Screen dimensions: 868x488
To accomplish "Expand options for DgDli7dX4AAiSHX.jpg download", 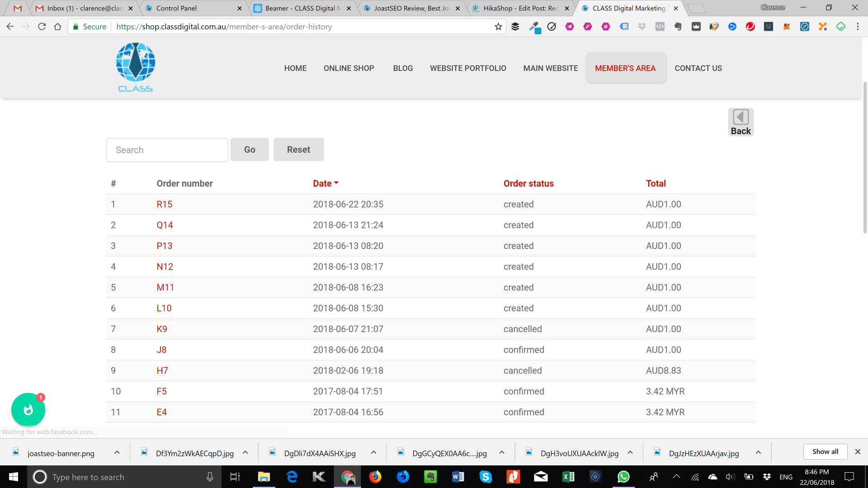I will 373,452.
